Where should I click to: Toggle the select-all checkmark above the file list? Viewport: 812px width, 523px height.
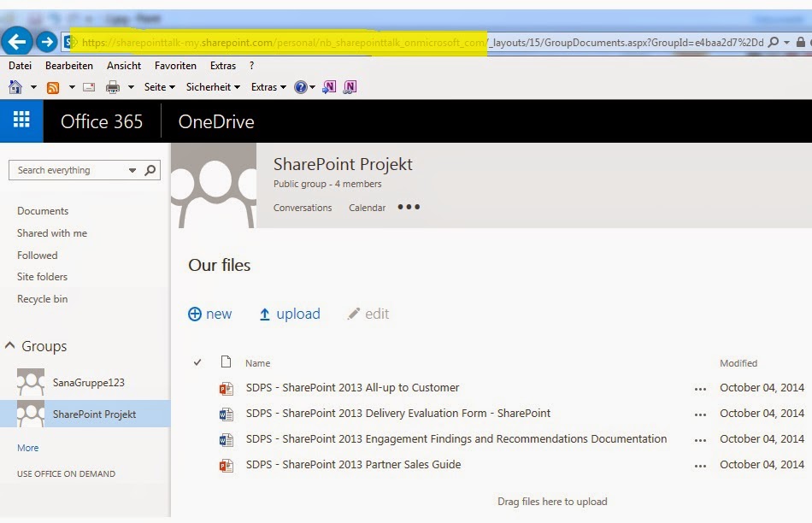pos(197,362)
